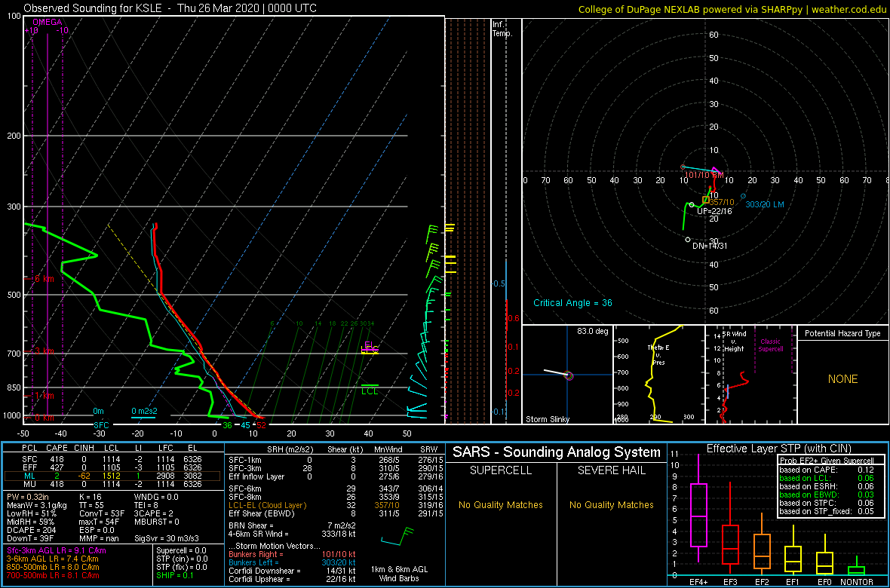Image resolution: width=890 pixels, height=588 pixels.
Task: Select the SFC parcel row
Action: coord(112,461)
